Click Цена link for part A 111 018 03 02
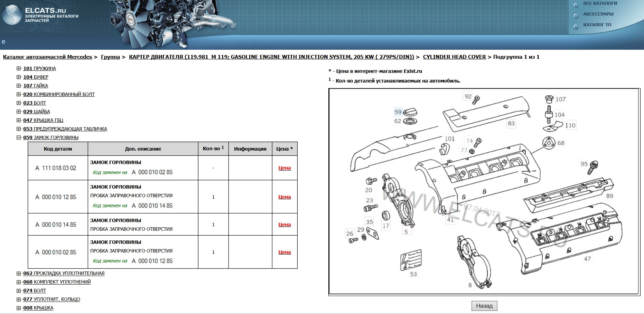The width and height of the screenshot is (644, 314). [284, 168]
